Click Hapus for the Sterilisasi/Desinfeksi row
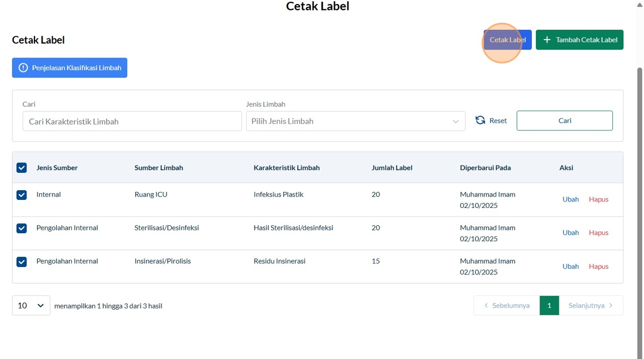 (598, 233)
